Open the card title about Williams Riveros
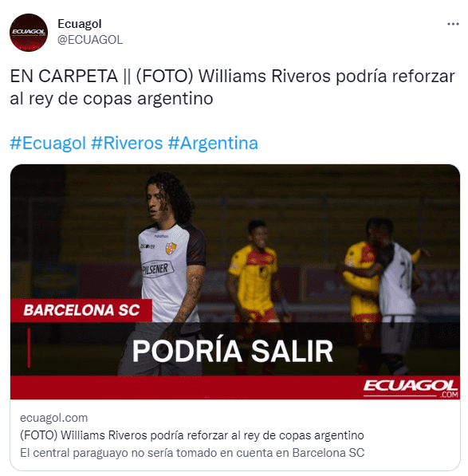 [192, 435]
